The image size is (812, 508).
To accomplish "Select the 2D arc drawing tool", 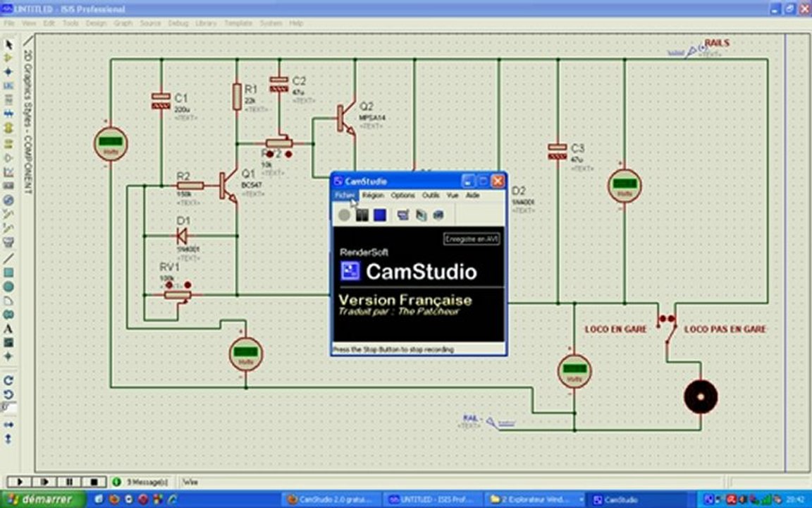I will (x=8, y=300).
